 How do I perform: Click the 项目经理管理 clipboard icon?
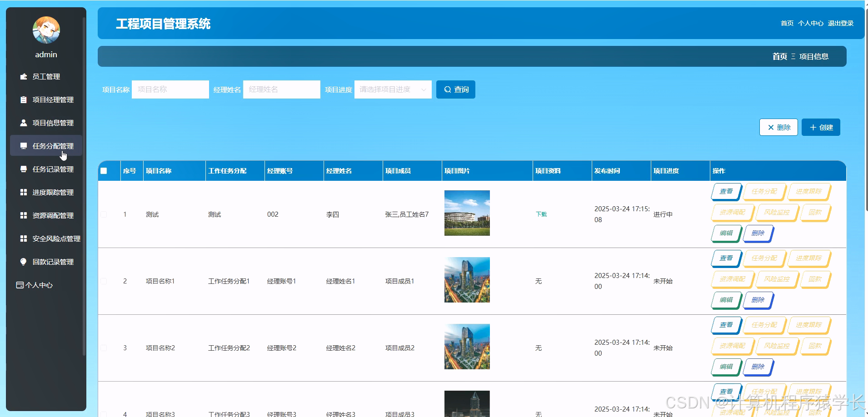click(24, 99)
